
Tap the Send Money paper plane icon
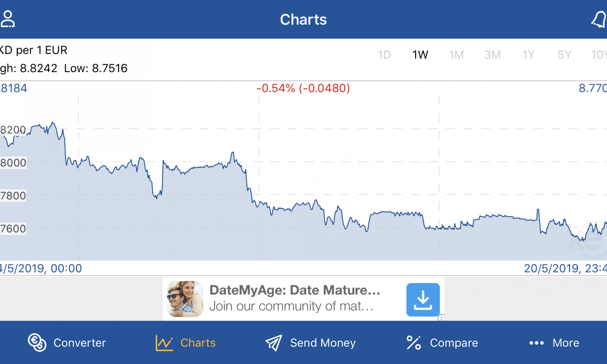pyautogui.click(x=274, y=343)
